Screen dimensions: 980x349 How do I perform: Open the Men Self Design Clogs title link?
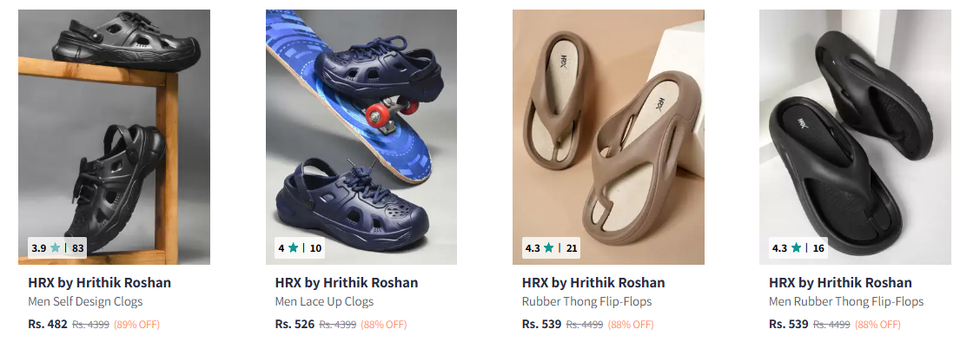(85, 301)
